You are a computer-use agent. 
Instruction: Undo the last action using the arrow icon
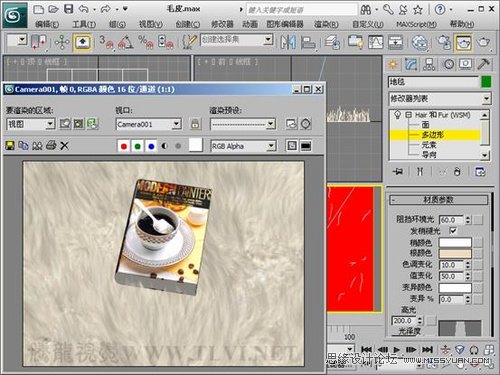pyautogui.click(x=83, y=9)
